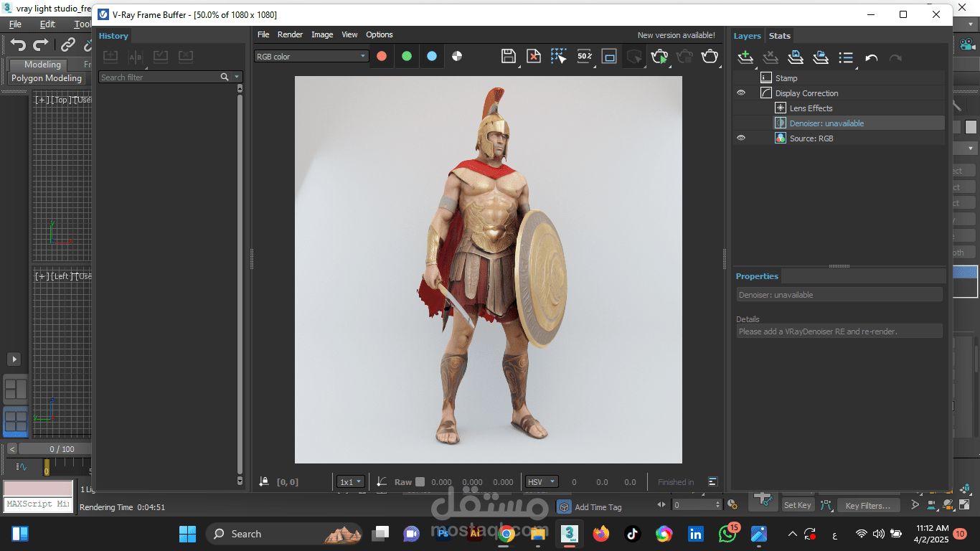Undo last layer change
Image resolution: width=980 pixels, height=551 pixels.
pos(871,58)
